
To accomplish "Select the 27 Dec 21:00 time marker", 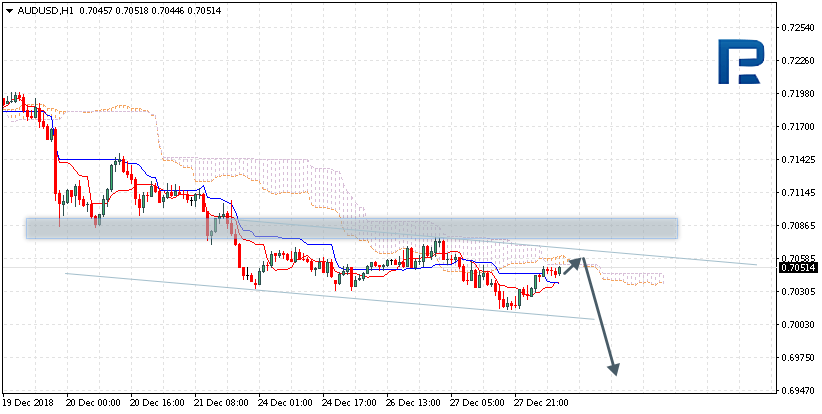I will [x=541, y=403].
